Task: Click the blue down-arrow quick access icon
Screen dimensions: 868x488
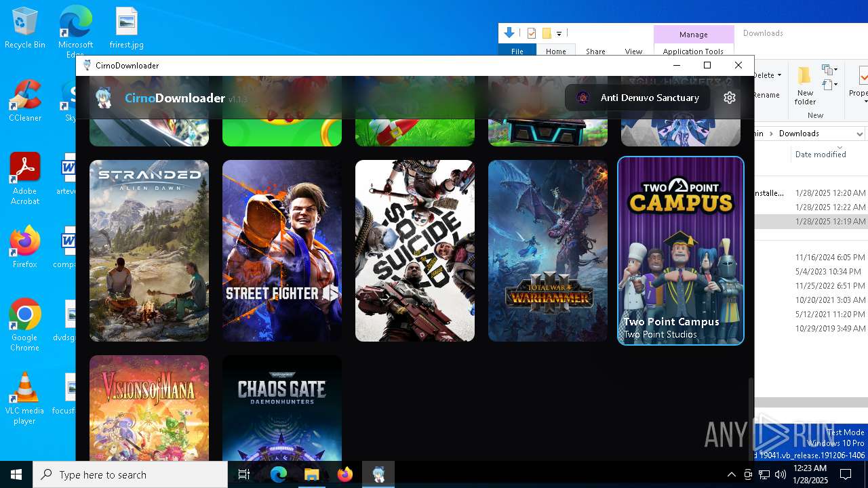Action: click(x=509, y=33)
